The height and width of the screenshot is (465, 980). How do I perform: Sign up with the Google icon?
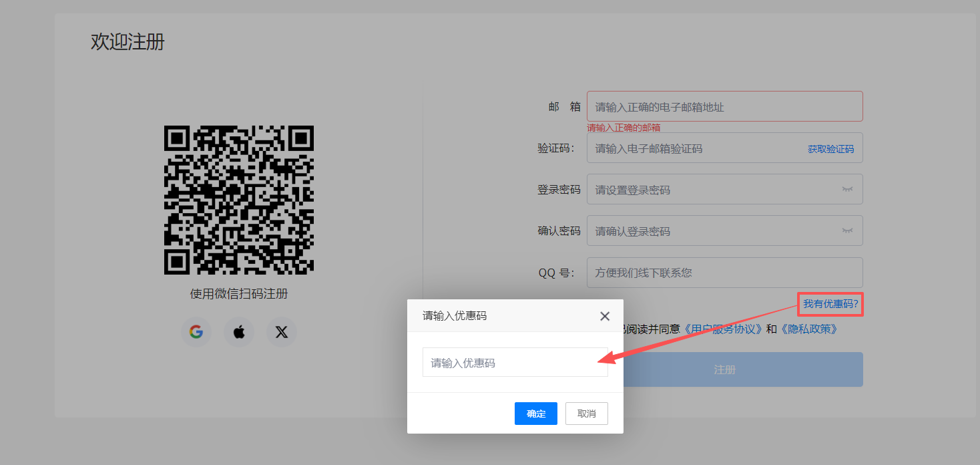tap(196, 332)
